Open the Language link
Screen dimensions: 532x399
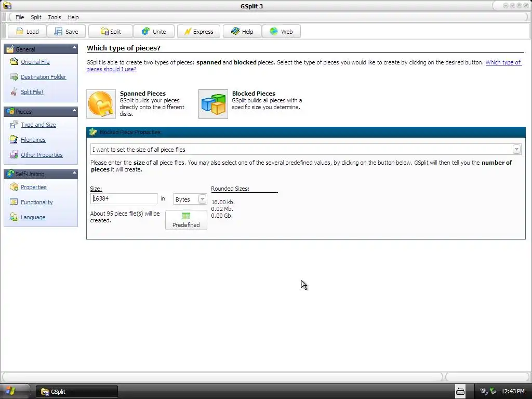point(33,217)
